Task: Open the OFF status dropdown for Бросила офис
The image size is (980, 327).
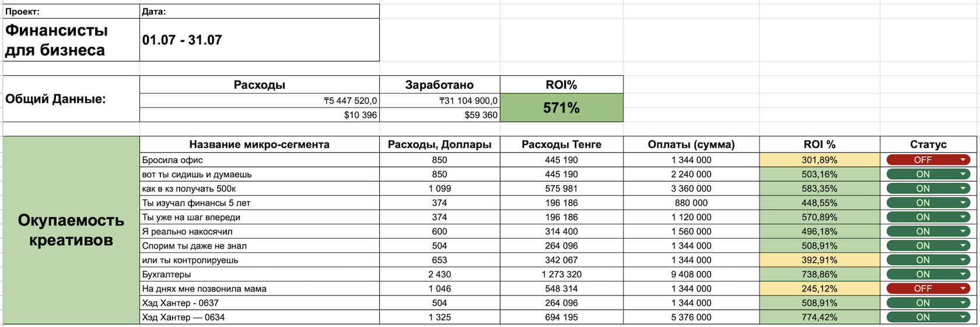Action: [x=928, y=159]
